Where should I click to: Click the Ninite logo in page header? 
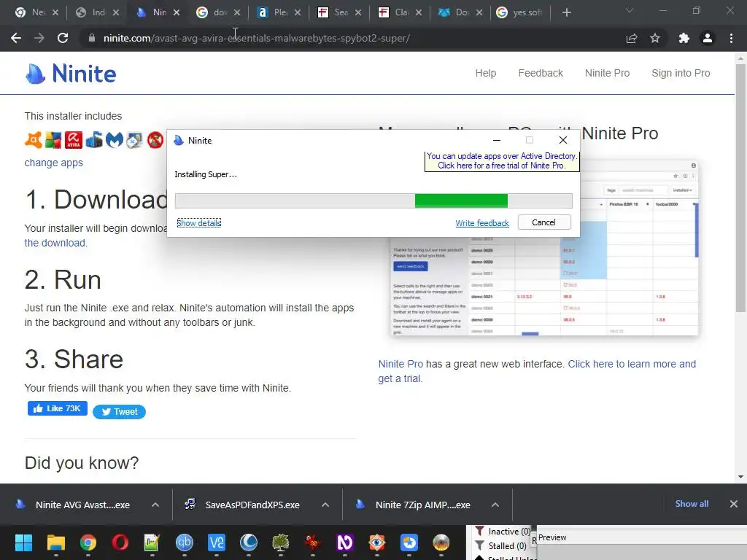click(71, 74)
